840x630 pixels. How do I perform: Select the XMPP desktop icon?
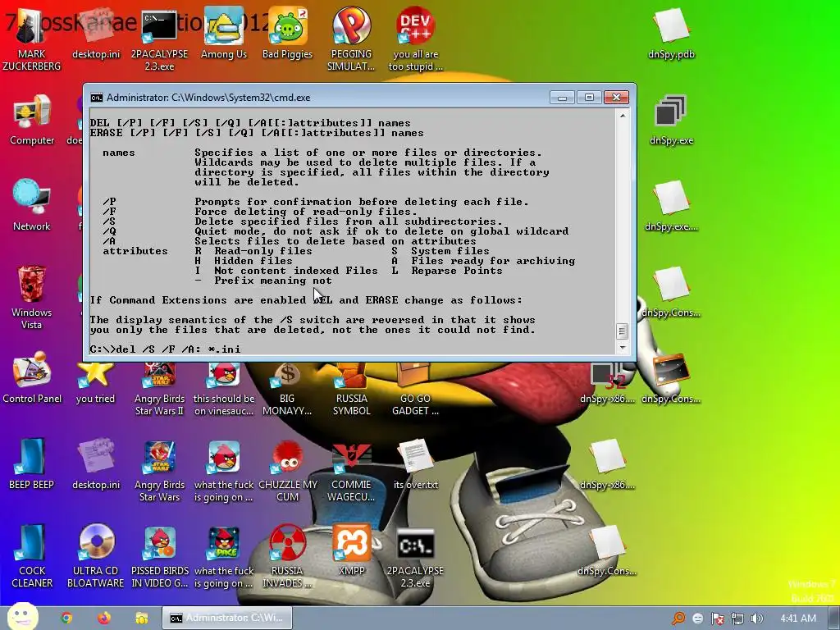point(351,550)
